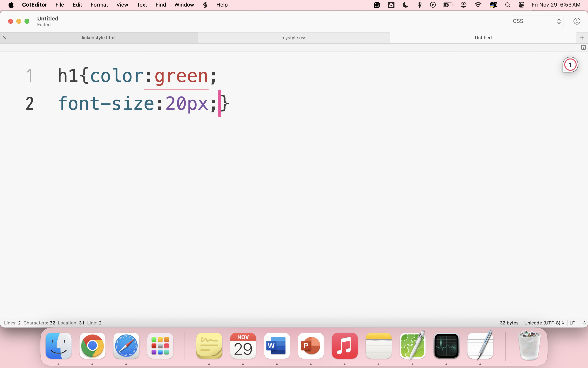Open Calendar from the Dock
588x368 pixels.
coord(243,346)
